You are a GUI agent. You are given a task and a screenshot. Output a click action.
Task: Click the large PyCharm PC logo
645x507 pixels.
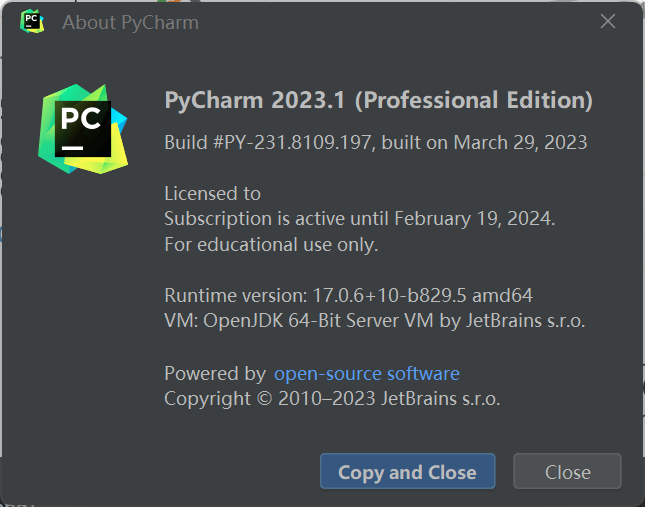(83, 129)
